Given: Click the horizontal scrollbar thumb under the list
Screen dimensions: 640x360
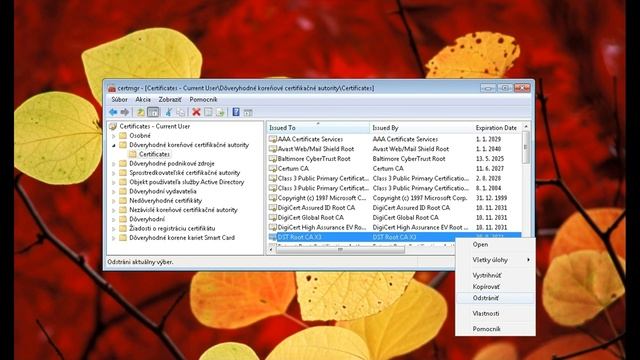Looking at the screenshot, I should 340,250.
